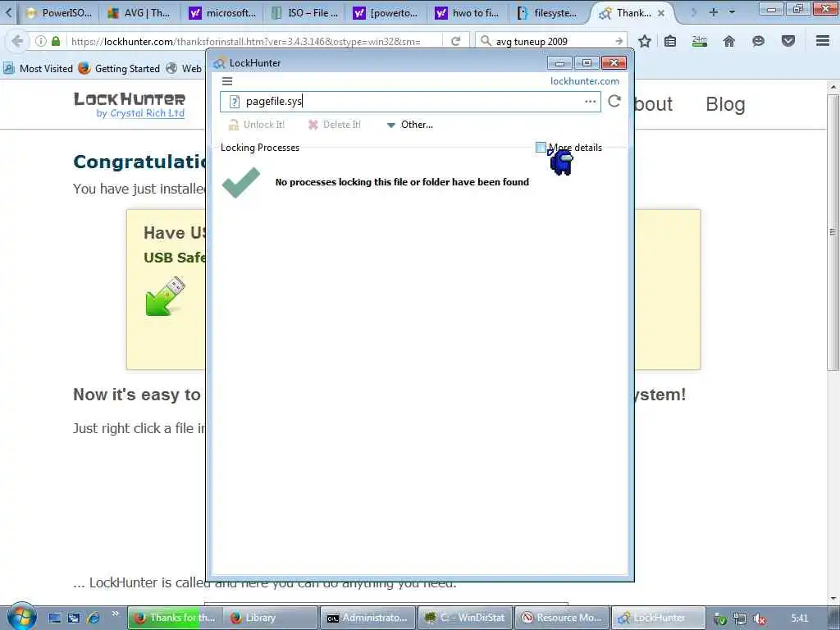Open the Web bookmark in bookmarks bar
Image resolution: width=840 pixels, height=630 pixels.
point(184,69)
